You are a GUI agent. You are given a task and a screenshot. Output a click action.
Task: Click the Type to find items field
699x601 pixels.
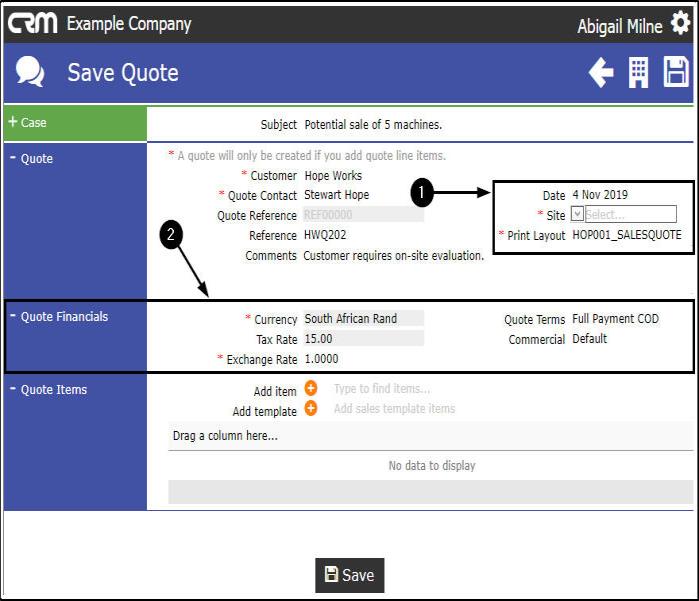click(382, 389)
